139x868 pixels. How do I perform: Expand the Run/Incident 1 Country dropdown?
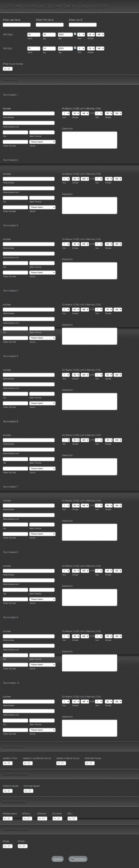(x=42, y=142)
